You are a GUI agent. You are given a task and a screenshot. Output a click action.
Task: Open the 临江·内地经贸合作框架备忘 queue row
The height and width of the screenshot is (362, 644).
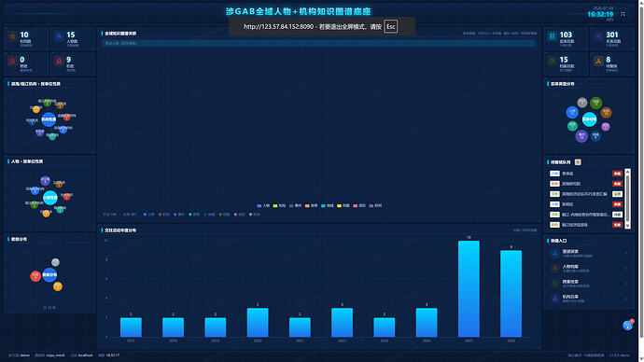click(586, 215)
